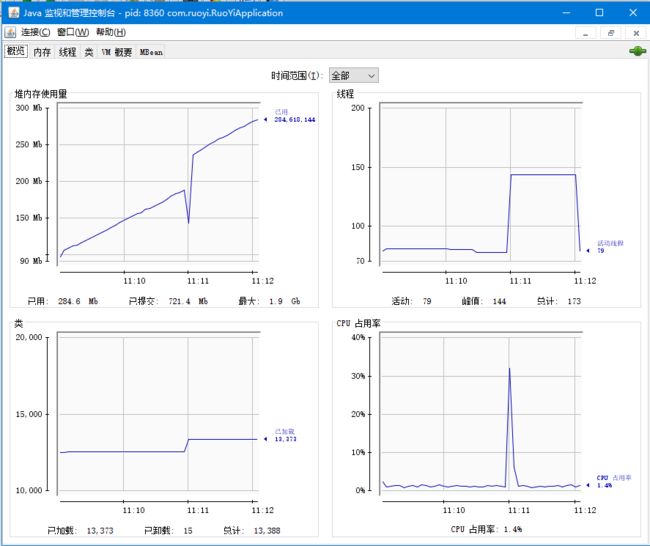Click the 活动线程 79 chart marker
This screenshot has height=546, width=650.
click(601, 250)
